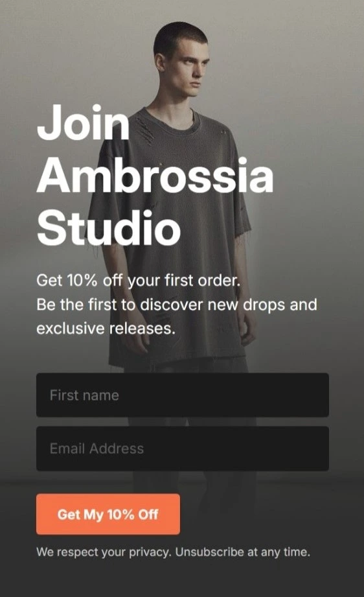Click the 'First name' placeholder text
The width and height of the screenshot is (364, 597).
[x=84, y=395]
